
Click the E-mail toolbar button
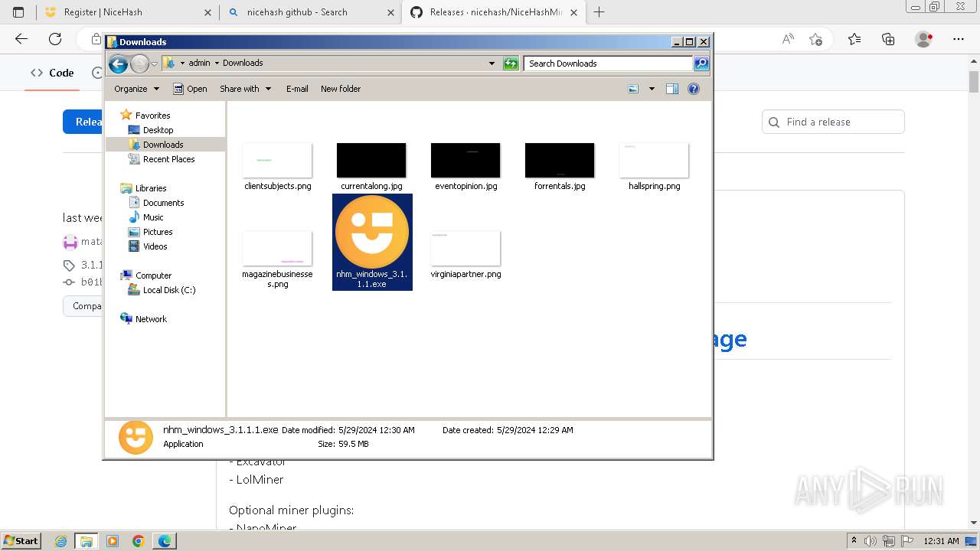tap(297, 89)
